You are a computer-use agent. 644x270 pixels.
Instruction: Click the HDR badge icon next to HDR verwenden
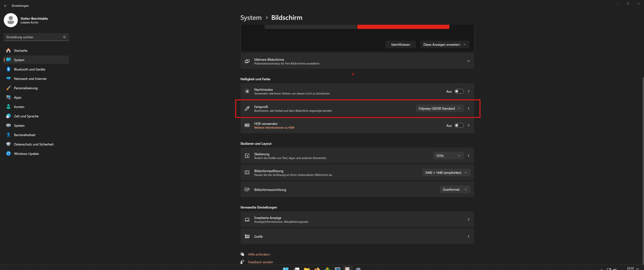click(x=247, y=125)
